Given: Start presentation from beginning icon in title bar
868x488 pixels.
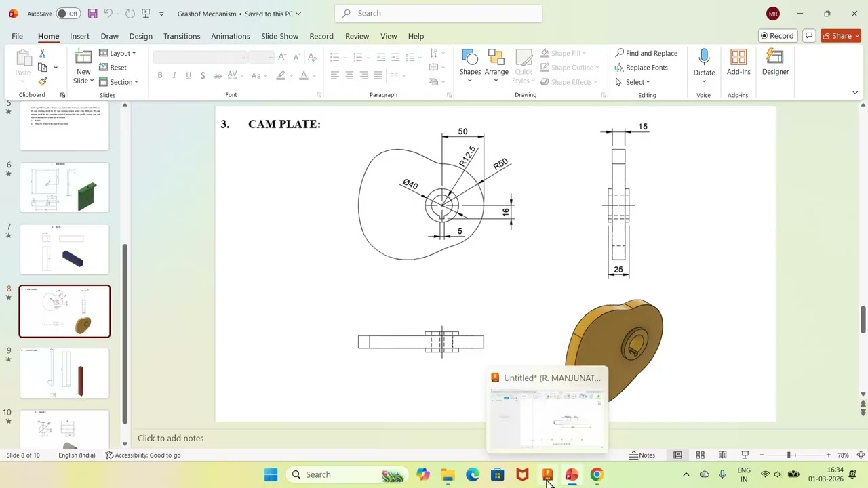Looking at the screenshot, I should click(x=145, y=14).
